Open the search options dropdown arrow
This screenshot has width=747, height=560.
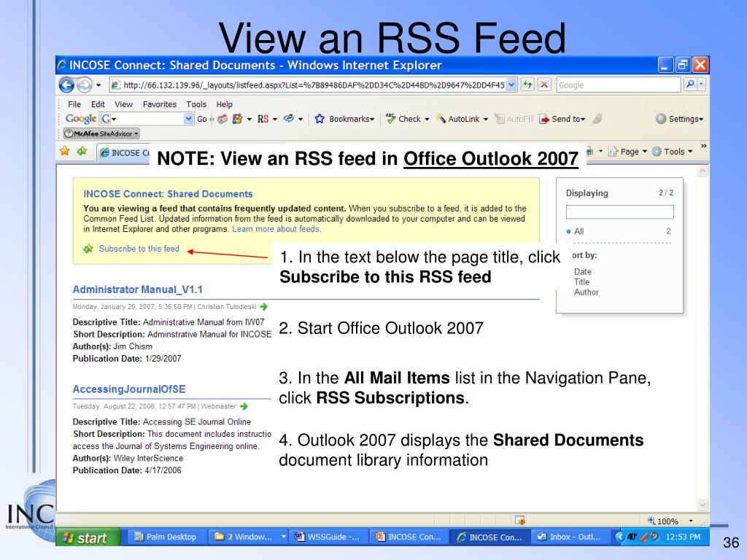(x=701, y=85)
